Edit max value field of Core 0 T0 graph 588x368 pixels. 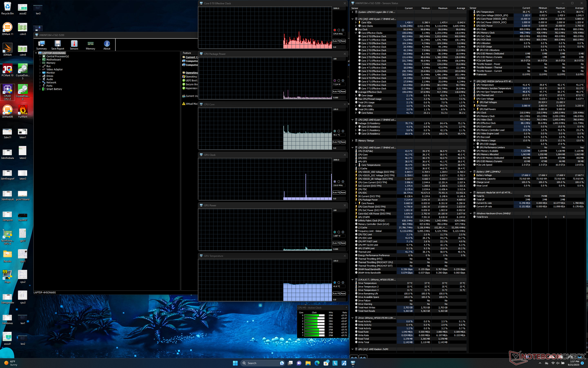(339, 8)
